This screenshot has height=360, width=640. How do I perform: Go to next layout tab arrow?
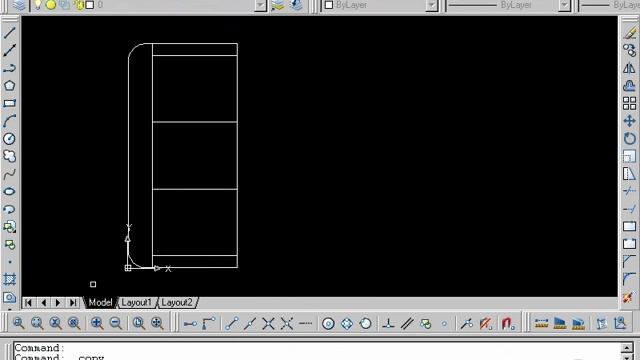(x=58, y=303)
